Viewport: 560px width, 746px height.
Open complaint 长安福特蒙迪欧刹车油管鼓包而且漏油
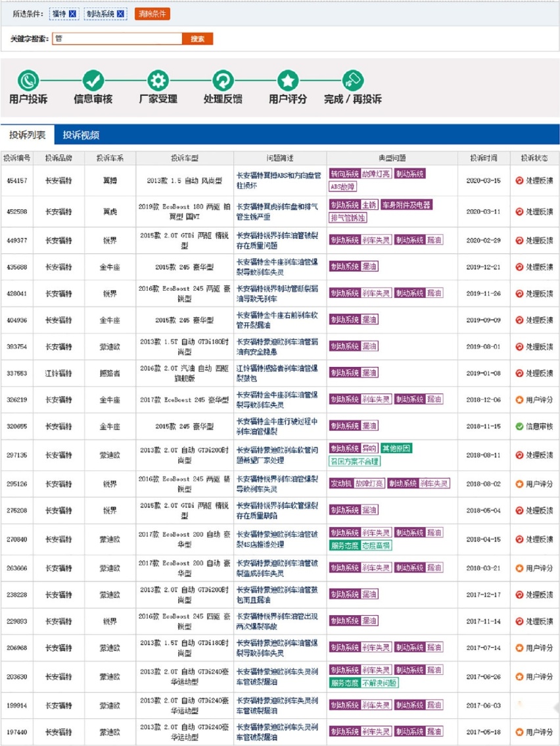tap(277, 595)
